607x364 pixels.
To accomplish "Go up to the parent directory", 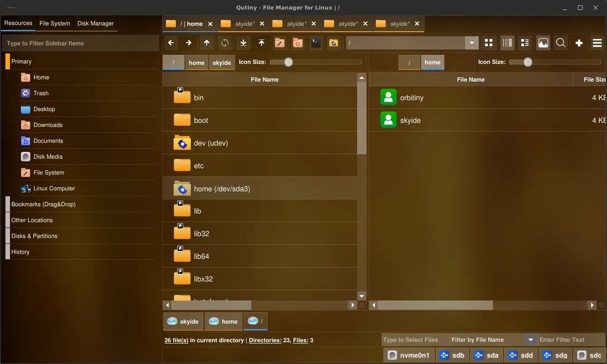I will pos(207,43).
